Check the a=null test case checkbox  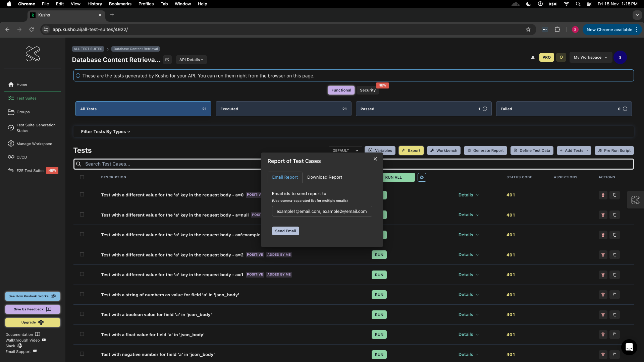coord(82,215)
